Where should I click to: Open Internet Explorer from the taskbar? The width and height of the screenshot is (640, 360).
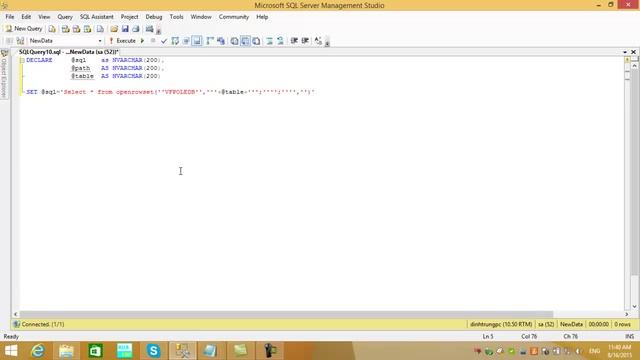(38, 351)
